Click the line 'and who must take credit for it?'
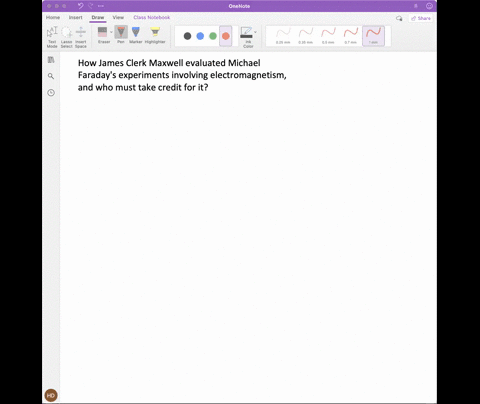 click(x=143, y=88)
